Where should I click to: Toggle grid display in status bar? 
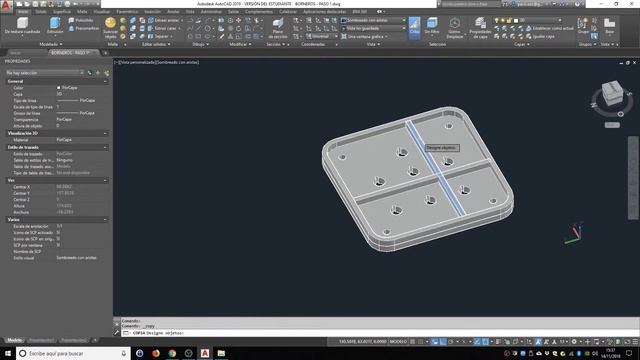[413, 341]
